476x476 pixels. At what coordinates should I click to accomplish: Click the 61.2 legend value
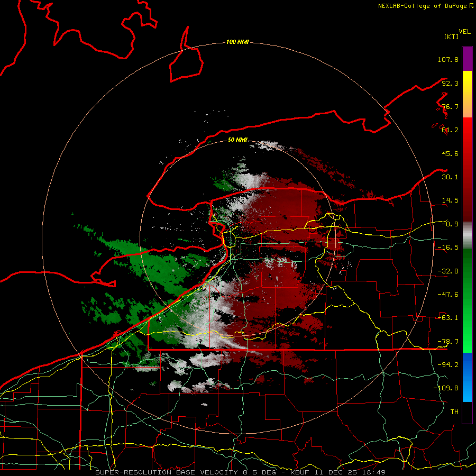point(450,130)
